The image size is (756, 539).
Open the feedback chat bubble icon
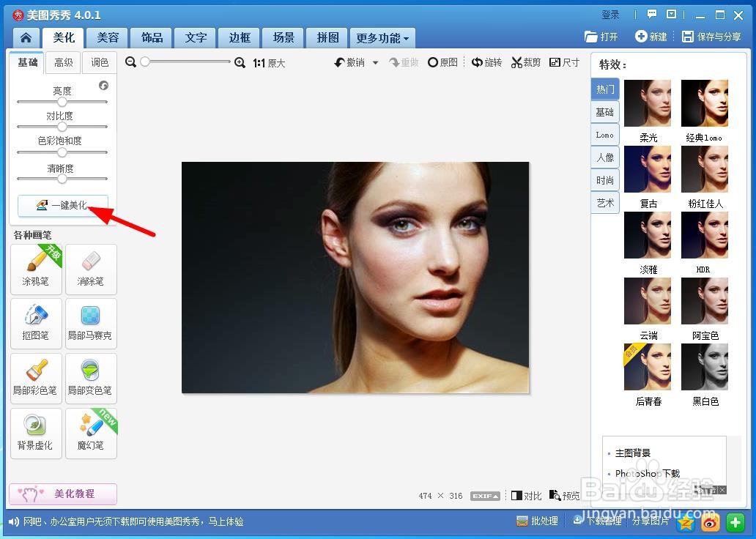coord(652,14)
